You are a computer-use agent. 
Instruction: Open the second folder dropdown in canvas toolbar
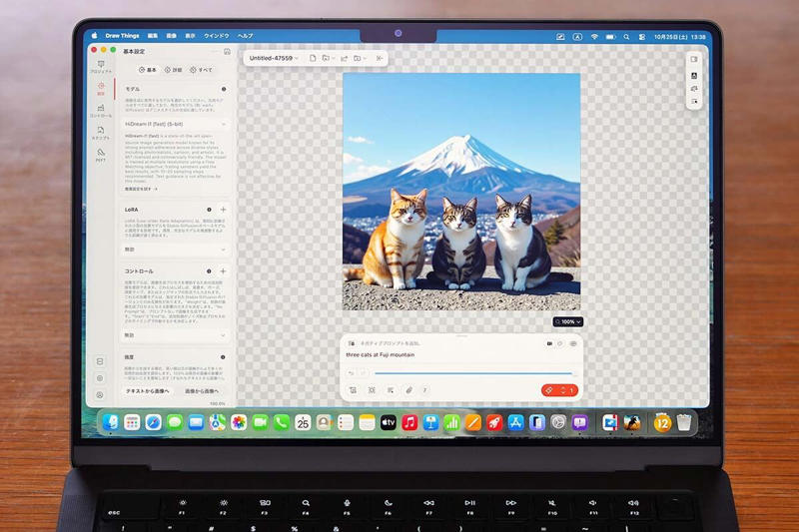(x=360, y=59)
